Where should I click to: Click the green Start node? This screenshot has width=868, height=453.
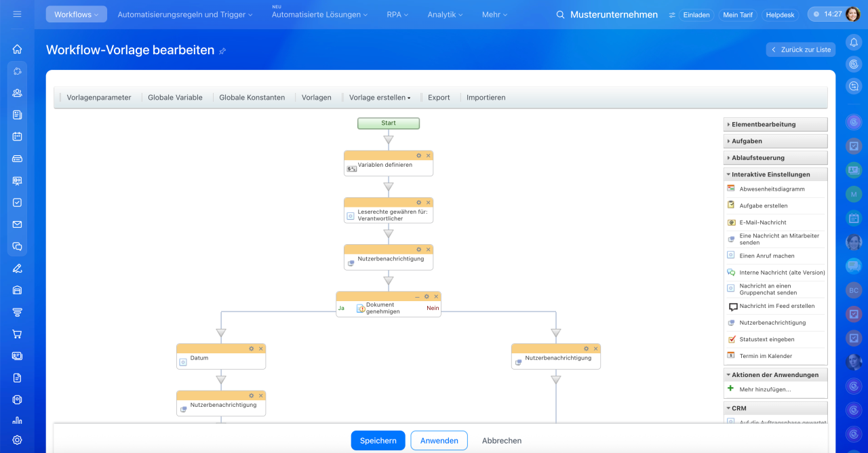tap(389, 123)
